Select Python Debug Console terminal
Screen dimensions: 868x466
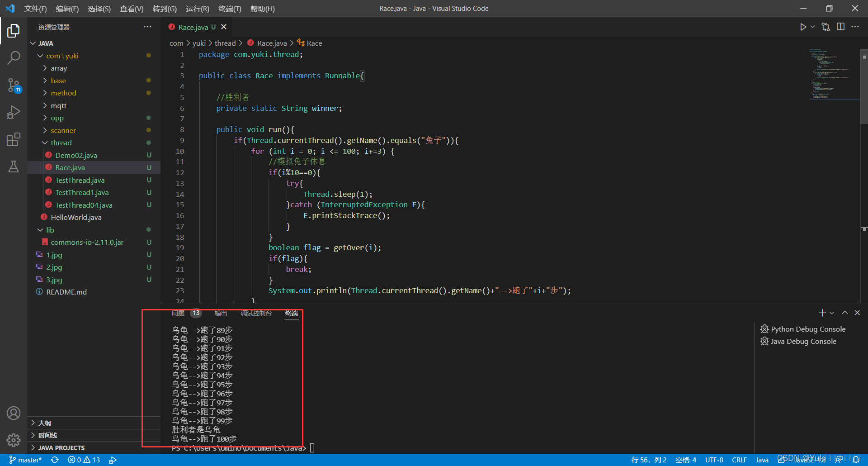coord(803,329)
